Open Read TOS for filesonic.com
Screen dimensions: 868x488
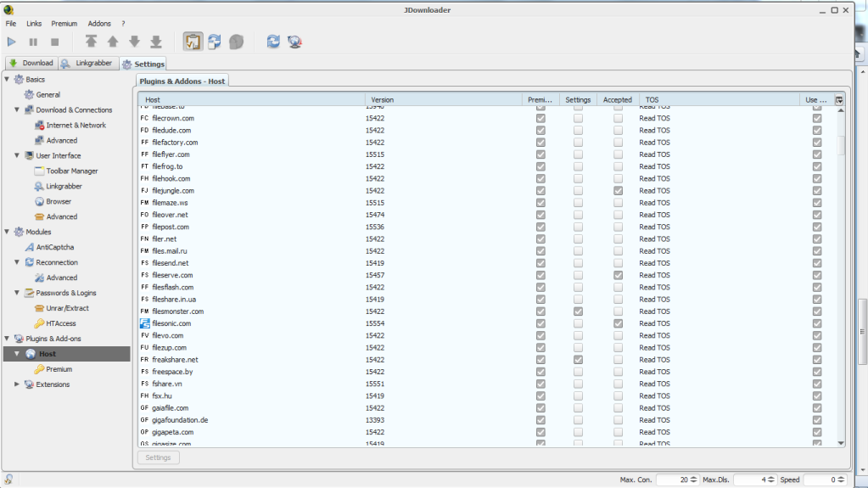[x=654, y=323]
